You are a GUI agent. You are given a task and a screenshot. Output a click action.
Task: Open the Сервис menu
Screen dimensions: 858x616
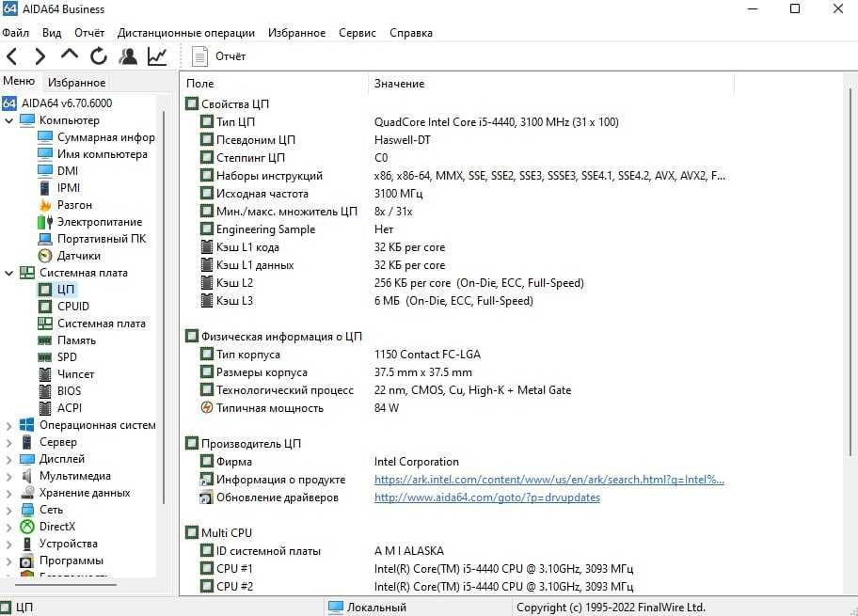(x=357, y=33)
